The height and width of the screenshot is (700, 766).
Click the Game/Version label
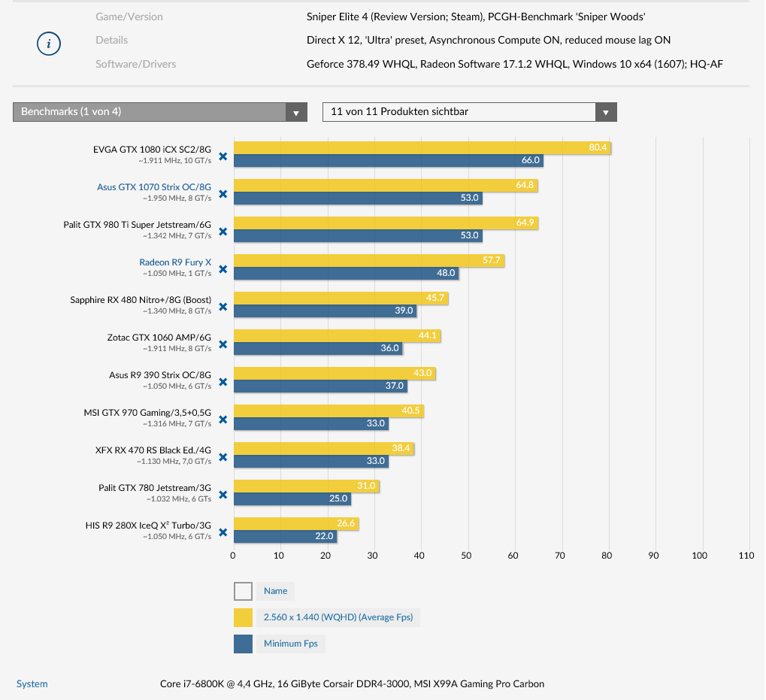pos(129,17)
